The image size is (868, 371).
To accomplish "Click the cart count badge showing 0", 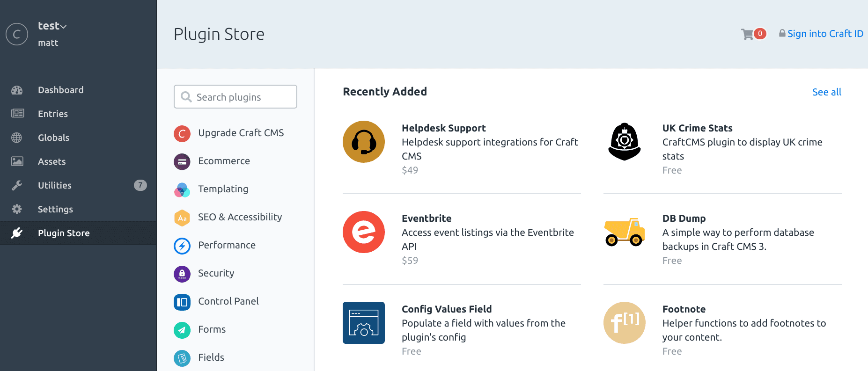I will click(x=760, y=34).
